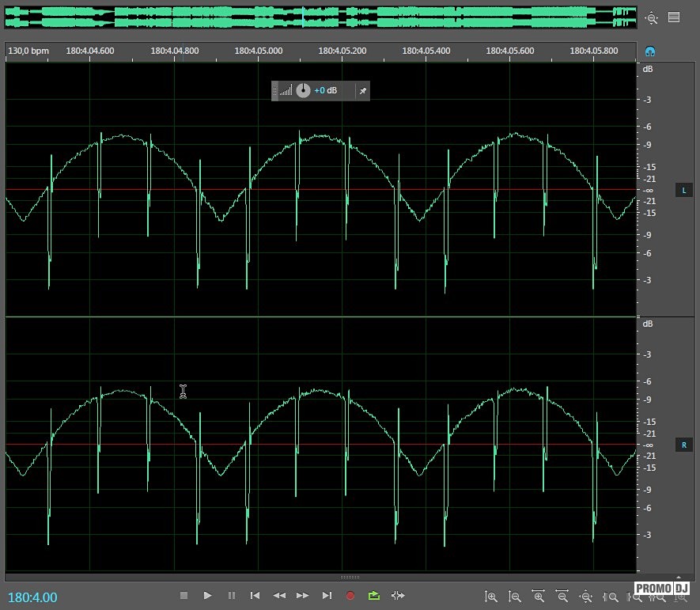
Task: Move playhead to next marker
Action: click(327, 595)
